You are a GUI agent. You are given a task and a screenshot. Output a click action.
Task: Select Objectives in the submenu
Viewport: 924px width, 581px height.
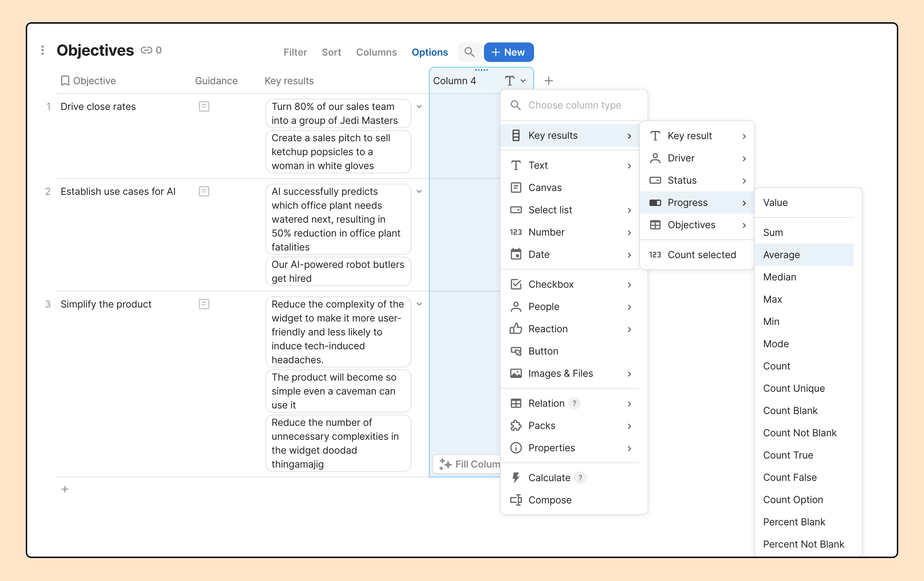698,225
